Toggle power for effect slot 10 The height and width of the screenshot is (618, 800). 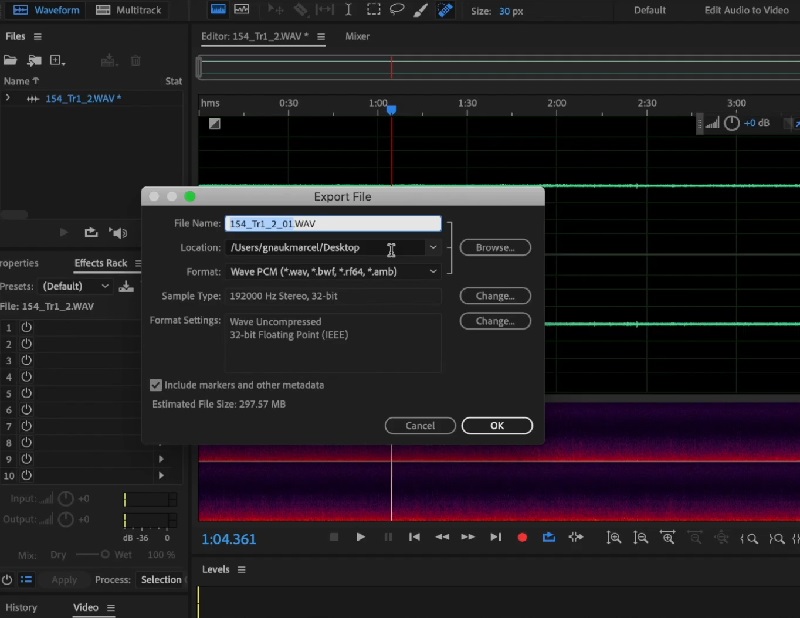tap(27, 475)
